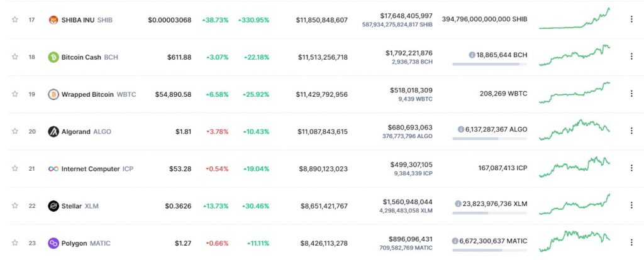Click the Bitcoin Cash green logo
Viewport: 644px width, 260px height.
pos(53,57)
